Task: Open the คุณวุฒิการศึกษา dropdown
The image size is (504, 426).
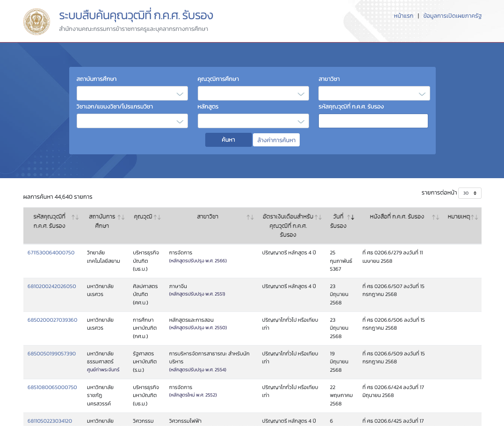Action: click(x=253, y=94)
